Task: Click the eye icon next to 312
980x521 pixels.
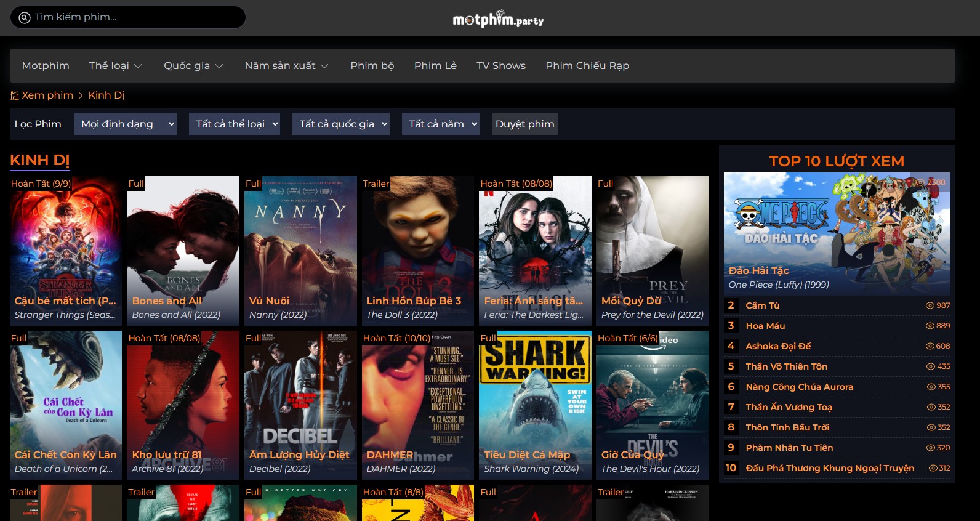Action: (x=933, y=468)
